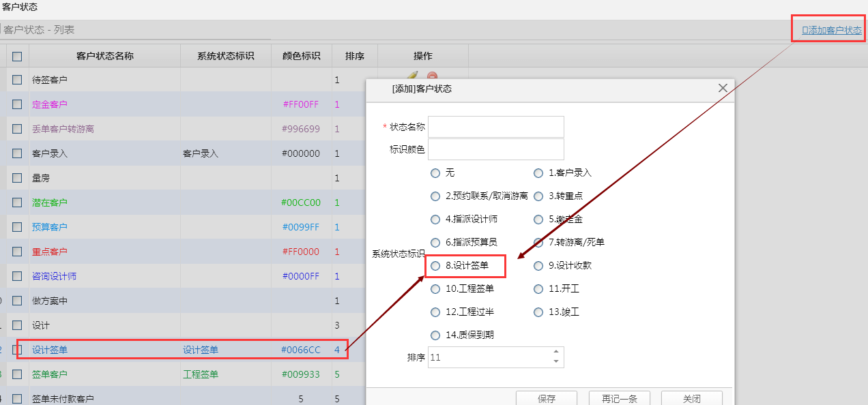Click the 客户状态名称 column header
Screen dimensions: 868x405
104,56
